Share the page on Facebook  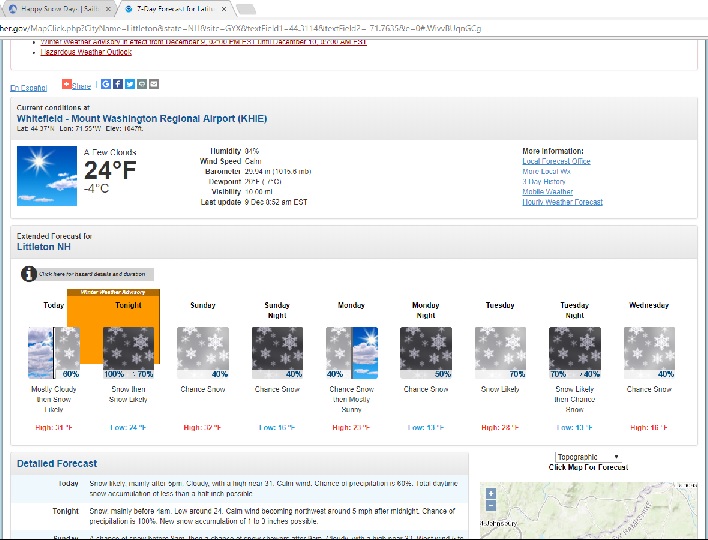[118, 84]
